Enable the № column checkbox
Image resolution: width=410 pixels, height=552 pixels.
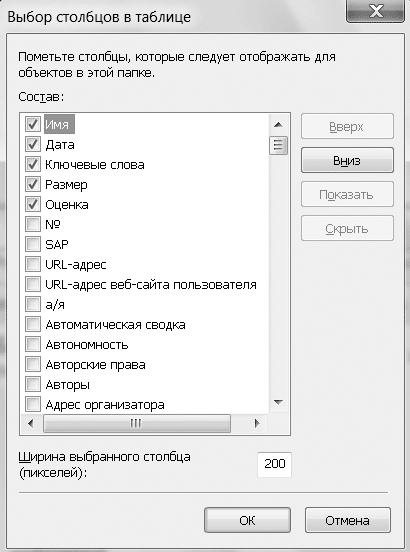click(33, 224)
